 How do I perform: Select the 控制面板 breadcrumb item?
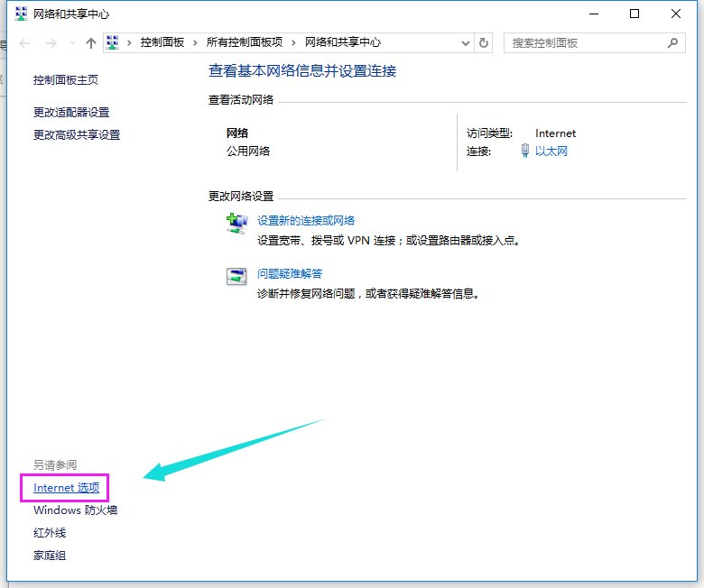pyautogui.click(x=163, y=42)
